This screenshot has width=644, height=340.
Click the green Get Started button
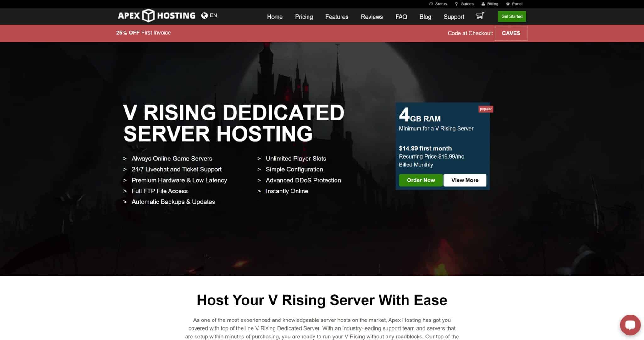point(512,16)
